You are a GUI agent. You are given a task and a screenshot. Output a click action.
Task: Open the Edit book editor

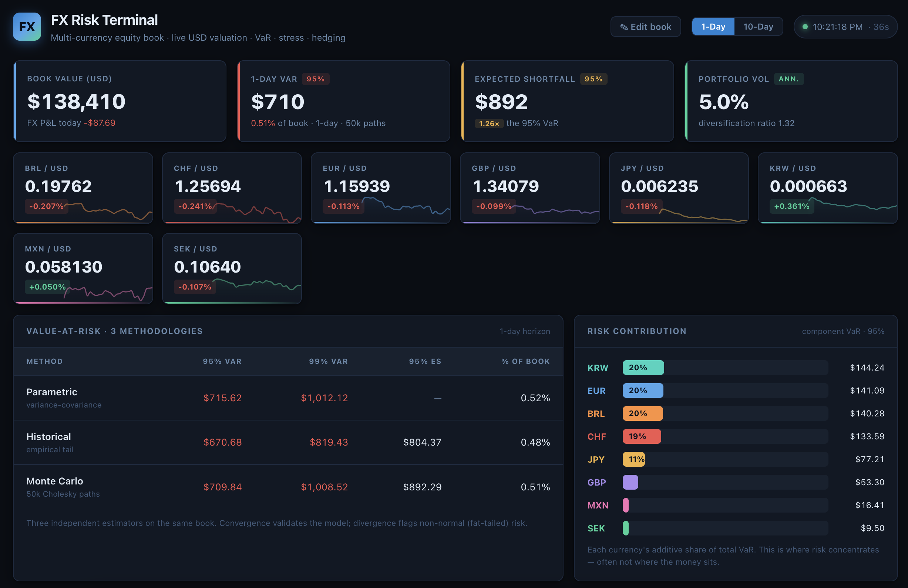click(x=646, y=27)
